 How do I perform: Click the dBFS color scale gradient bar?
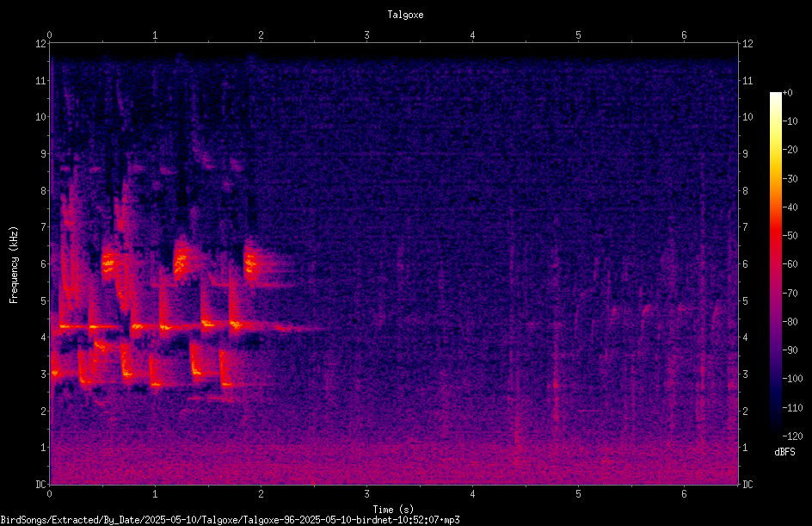775,263
